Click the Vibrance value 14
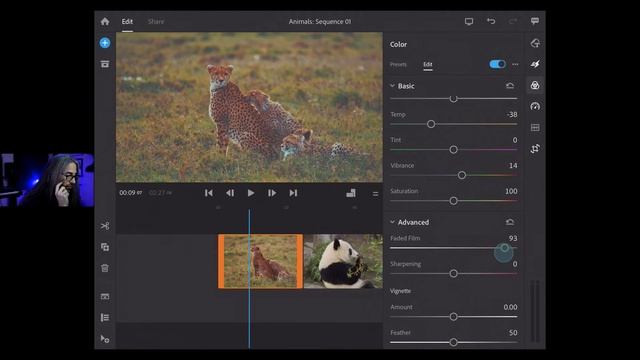The width and height of the screenshot is (640, 360). pos(513,166)
